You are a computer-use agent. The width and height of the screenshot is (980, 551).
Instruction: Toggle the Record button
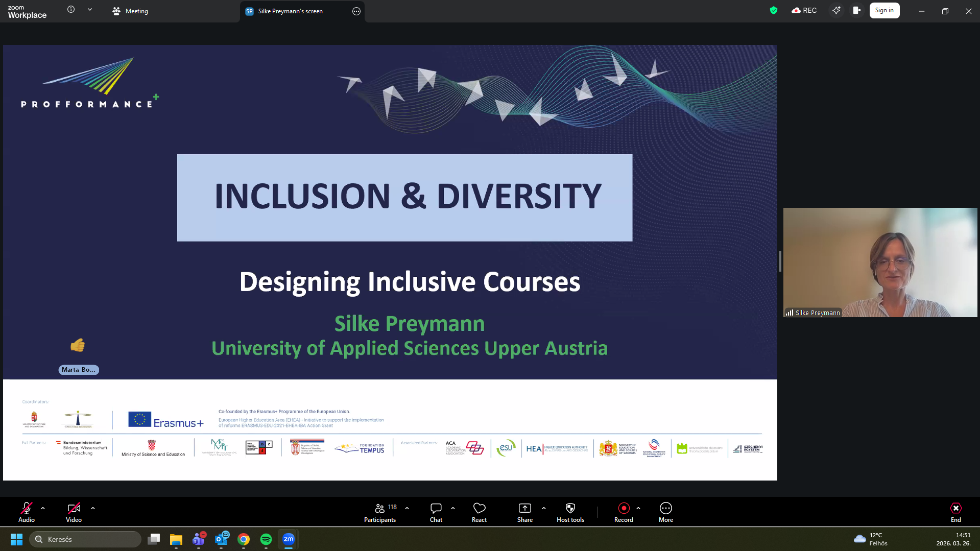pos(624,512)
